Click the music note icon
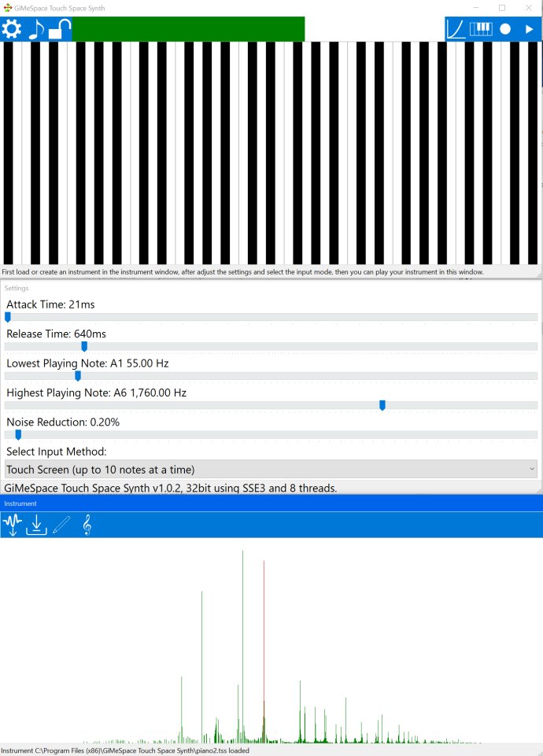 [36, 29]
